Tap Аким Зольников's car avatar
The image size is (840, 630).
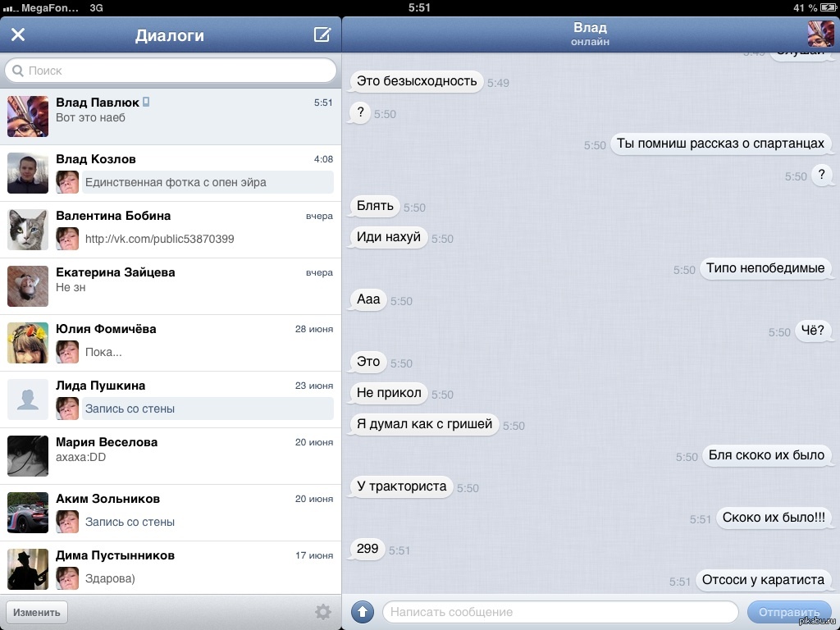(28, 513)
